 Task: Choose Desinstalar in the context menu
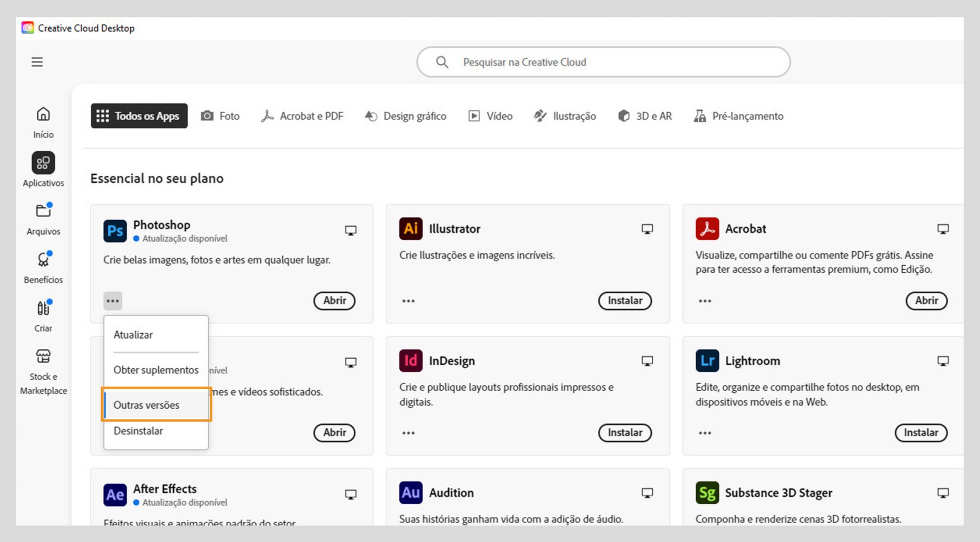pos(138,431)
